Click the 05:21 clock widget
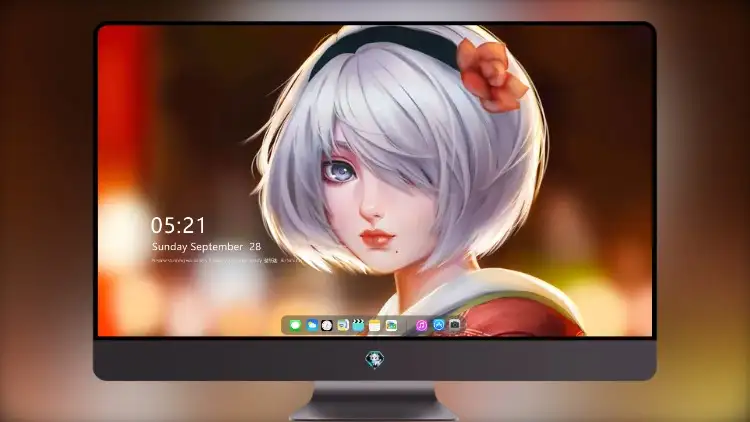This screenshot has height=422, width=750. pos(178,225)
